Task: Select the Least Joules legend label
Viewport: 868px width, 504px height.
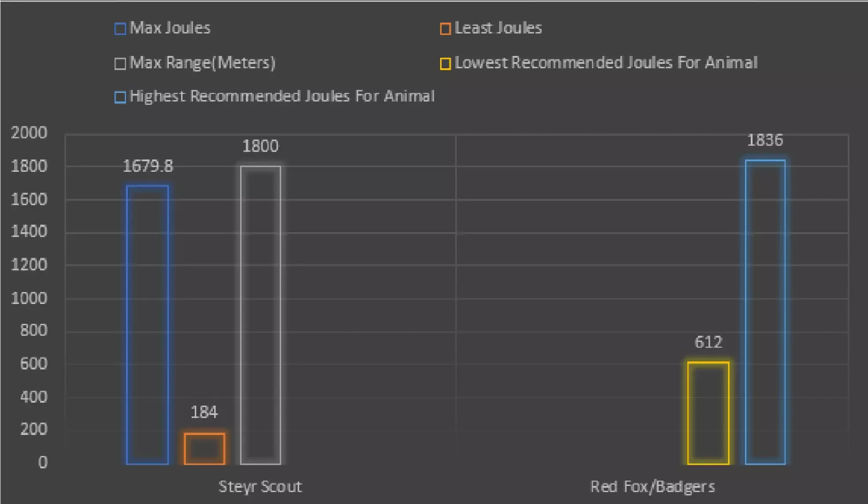Action: pos(498,28)
